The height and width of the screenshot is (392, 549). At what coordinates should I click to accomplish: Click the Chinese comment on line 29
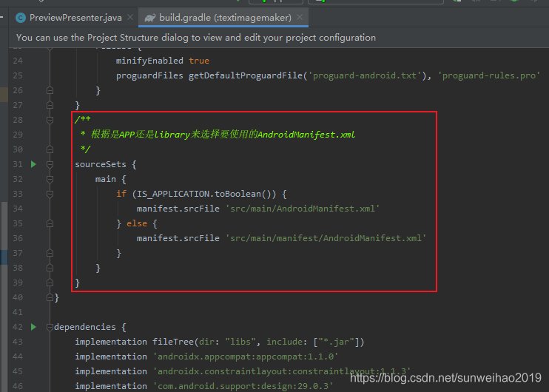223,135
